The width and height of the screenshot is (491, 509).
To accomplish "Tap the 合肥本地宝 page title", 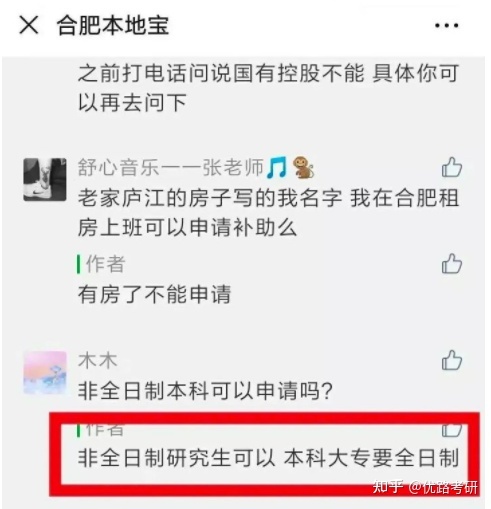I will click(113, 25).
